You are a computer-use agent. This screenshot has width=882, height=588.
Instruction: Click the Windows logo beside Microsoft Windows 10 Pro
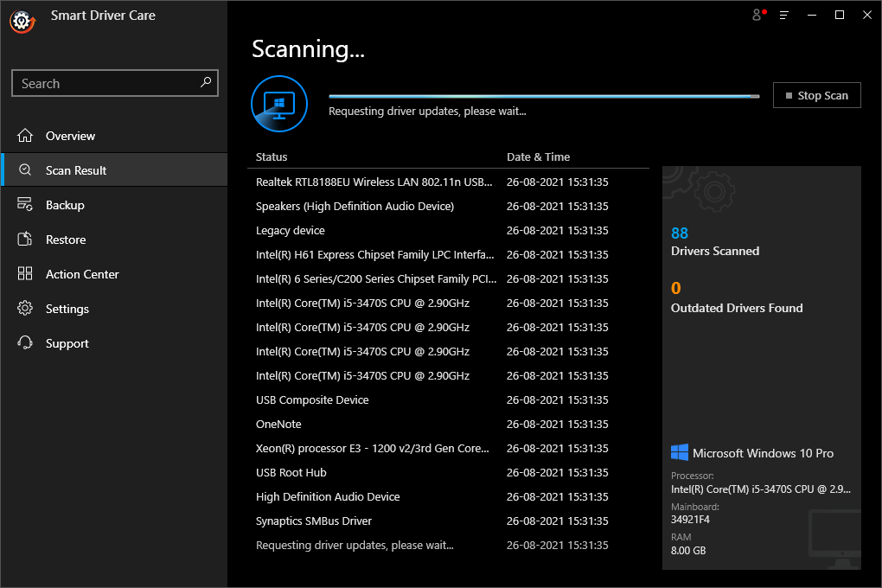coord(680,452)
